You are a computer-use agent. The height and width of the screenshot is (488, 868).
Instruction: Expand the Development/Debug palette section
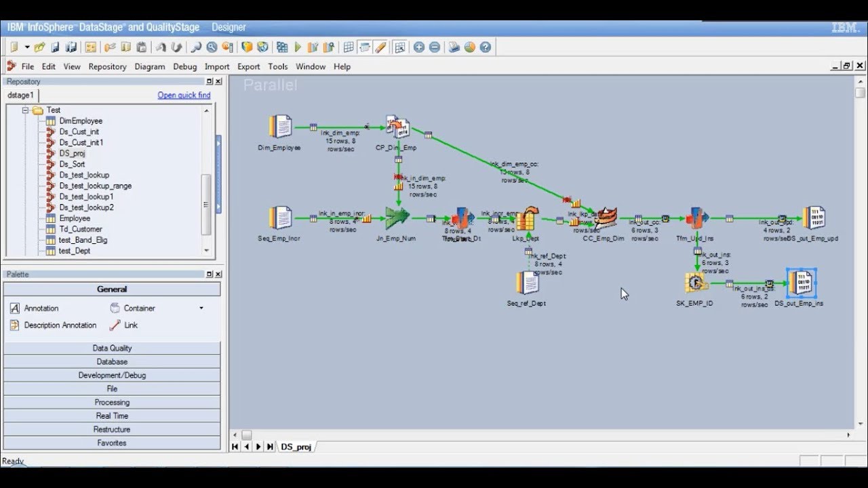click(112, 375)
